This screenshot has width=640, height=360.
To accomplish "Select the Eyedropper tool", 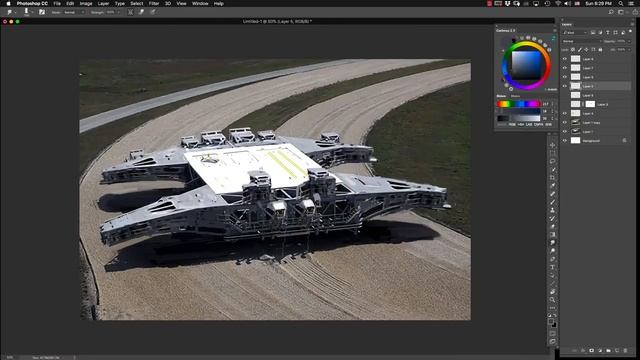I will coord(553,186).
